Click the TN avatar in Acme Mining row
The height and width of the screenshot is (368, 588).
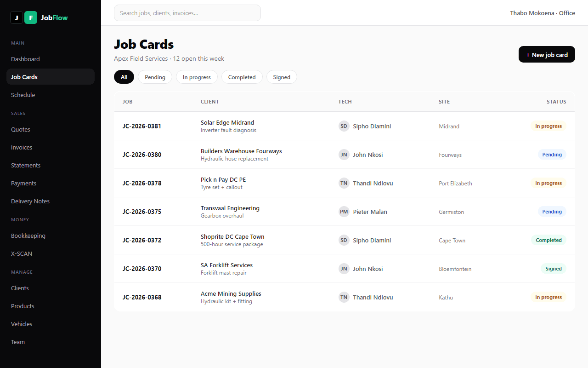tap(344, 297)
